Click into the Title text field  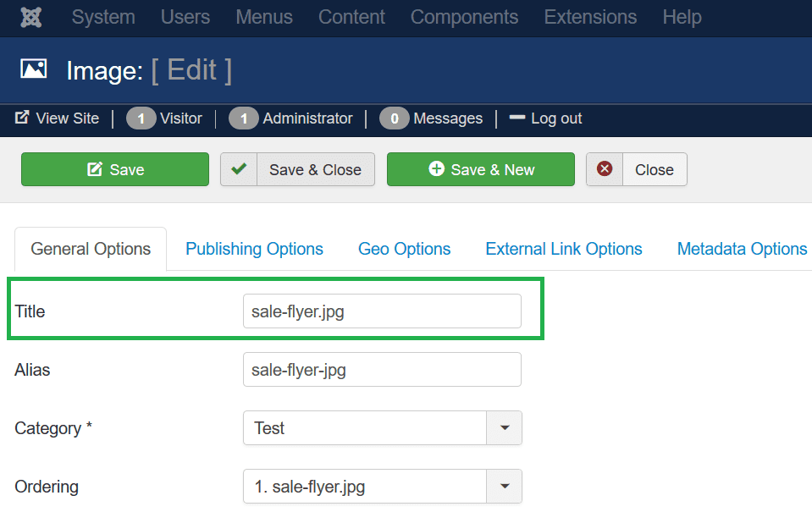click(x=381, y=311)
